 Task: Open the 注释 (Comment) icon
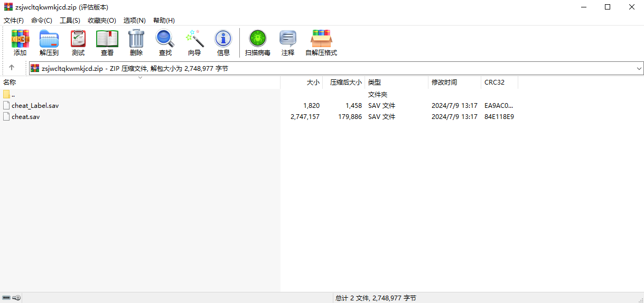[x=288, y=39]
